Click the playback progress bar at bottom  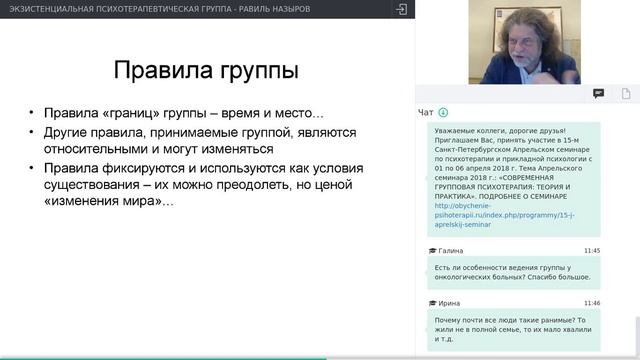320,358
